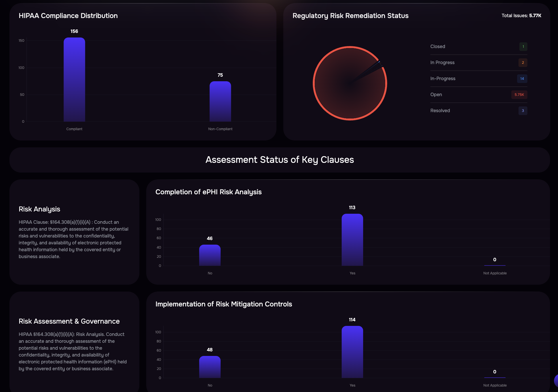Click the blue In-Progress badge showing 14
Image resolution: width=558 pixels, height=392 pixels.
pos(522,79)
